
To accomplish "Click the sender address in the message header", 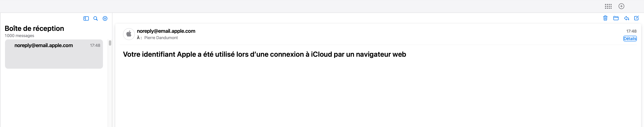I will coord(166,31).
